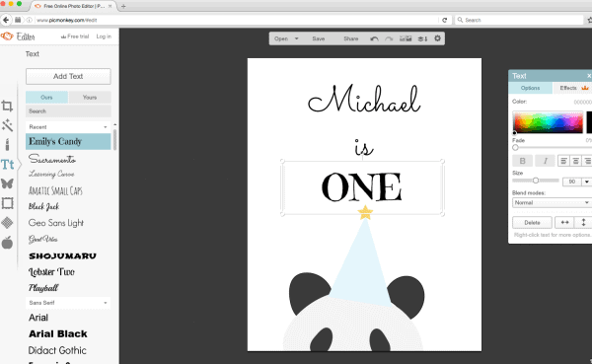
Task: Align text center in Text panel
Action: (x=576, y=161)
